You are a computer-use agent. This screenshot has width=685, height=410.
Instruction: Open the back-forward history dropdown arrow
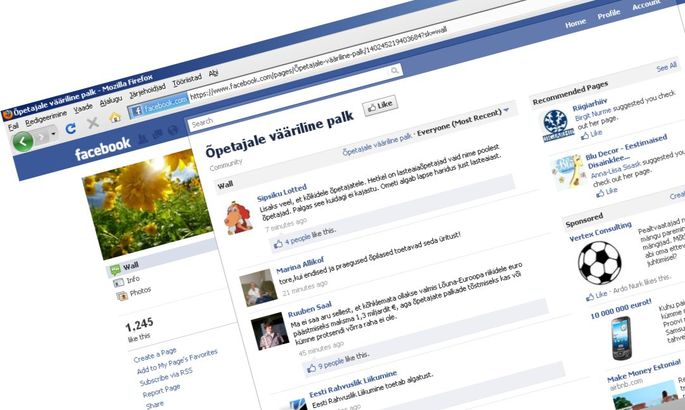[x=53, y=133]
